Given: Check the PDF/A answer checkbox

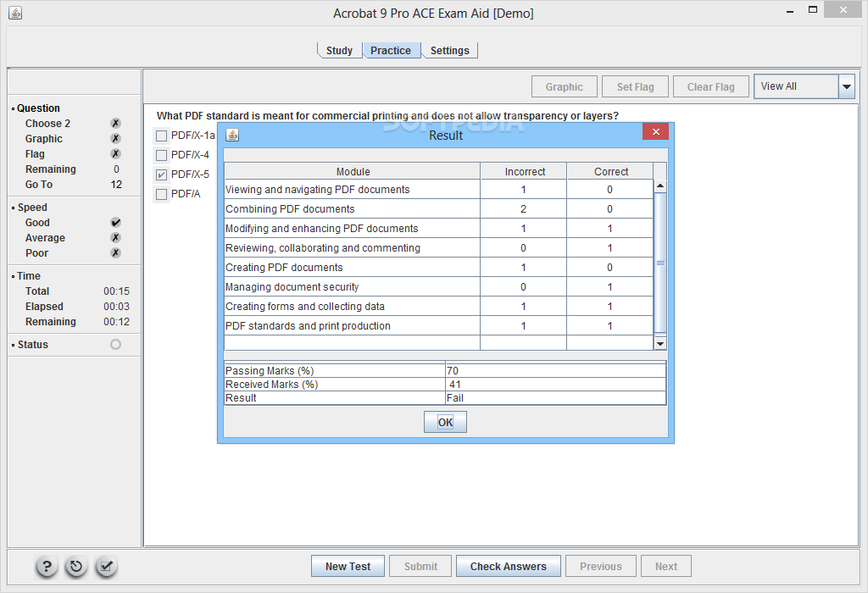Looking at the screenshot, I should [x=161, y=194].
